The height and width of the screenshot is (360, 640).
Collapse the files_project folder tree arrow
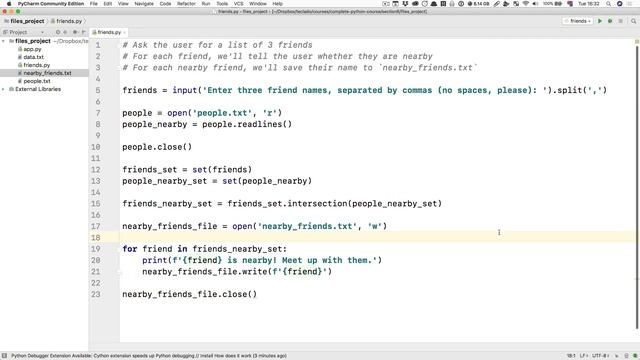[x=4, y=41]
